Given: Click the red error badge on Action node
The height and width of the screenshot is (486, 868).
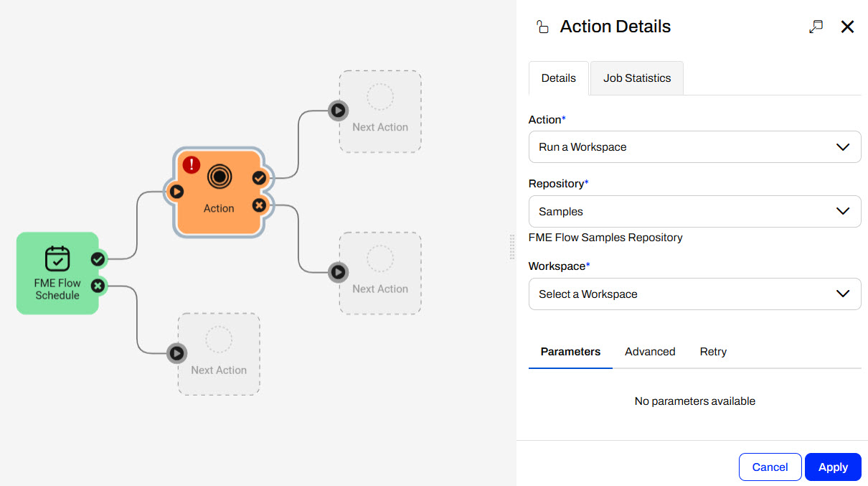Looking at the screenshot, I should click(x=192, y=164).
